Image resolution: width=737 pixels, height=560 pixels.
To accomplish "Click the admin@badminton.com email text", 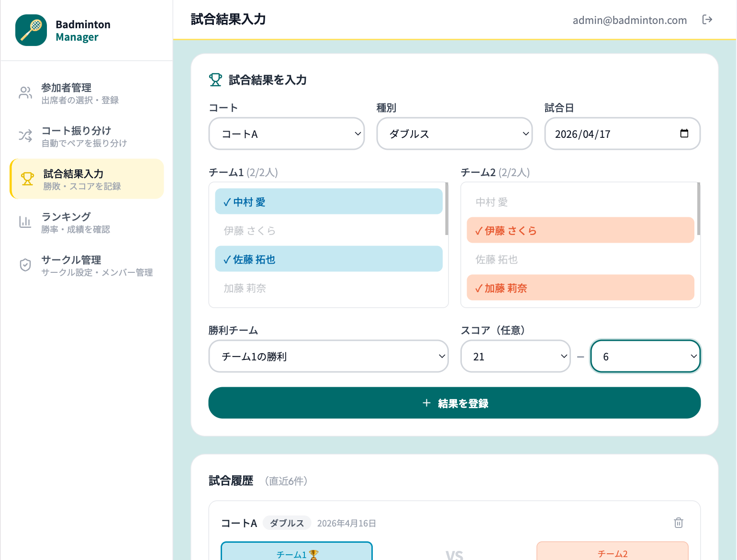I will coord(630,20).
